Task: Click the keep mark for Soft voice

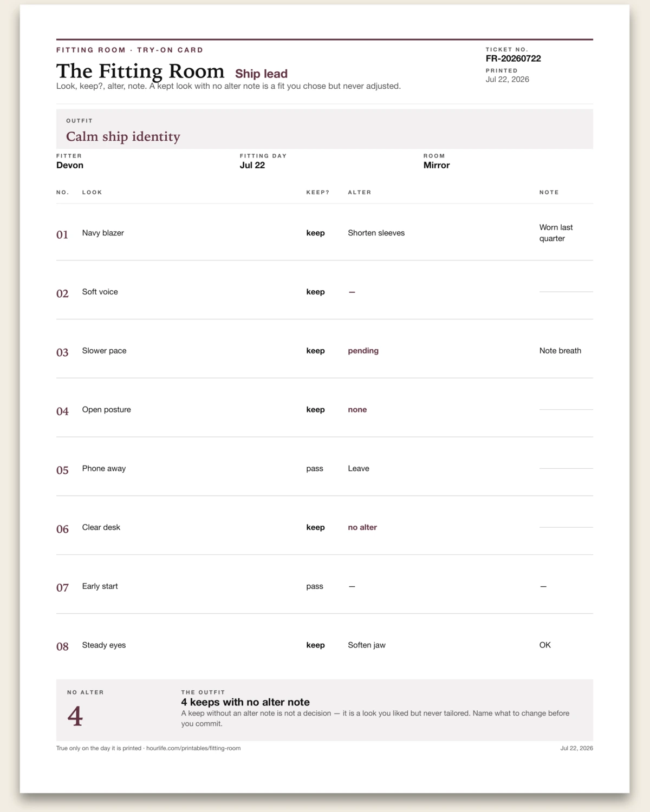Action: click(315, 292)
